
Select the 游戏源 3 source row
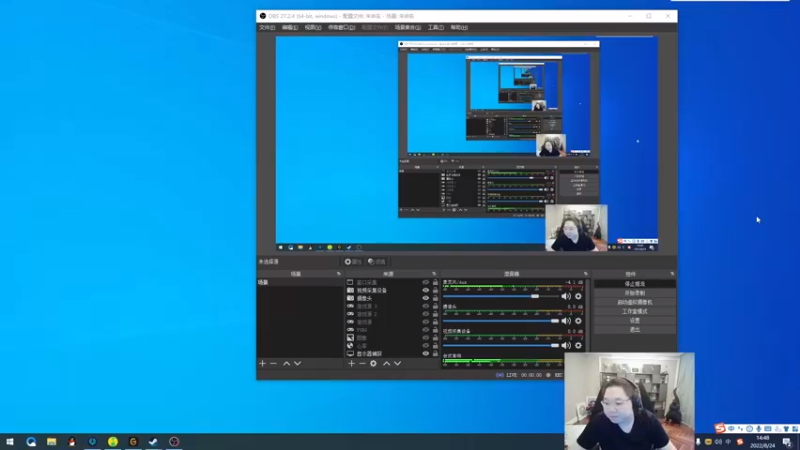392,306
